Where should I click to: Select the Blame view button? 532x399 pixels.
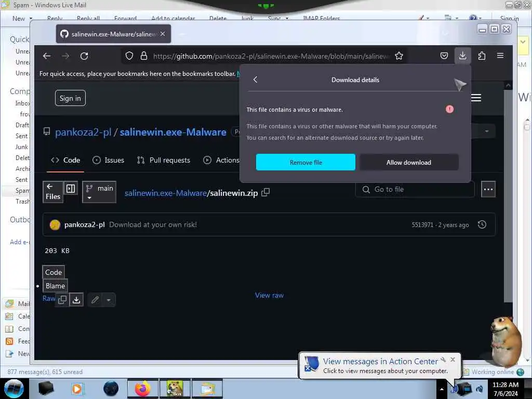click(x=55, y=286)
